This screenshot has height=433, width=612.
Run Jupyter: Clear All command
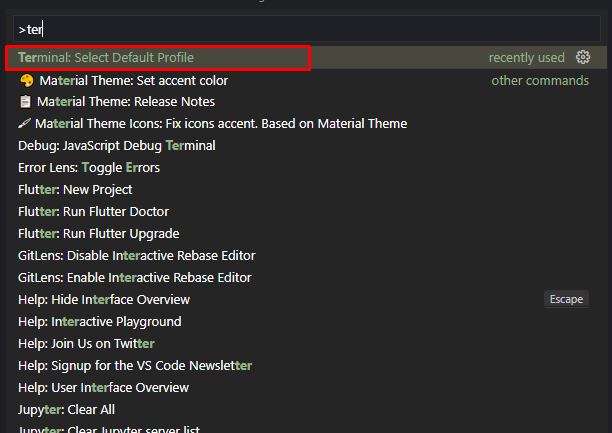pos(306,410)
